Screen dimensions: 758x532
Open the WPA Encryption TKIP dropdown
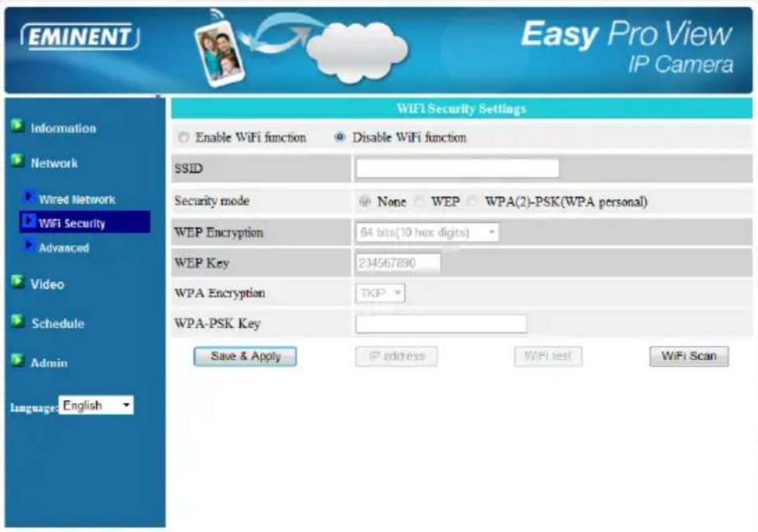coord(380,293)
